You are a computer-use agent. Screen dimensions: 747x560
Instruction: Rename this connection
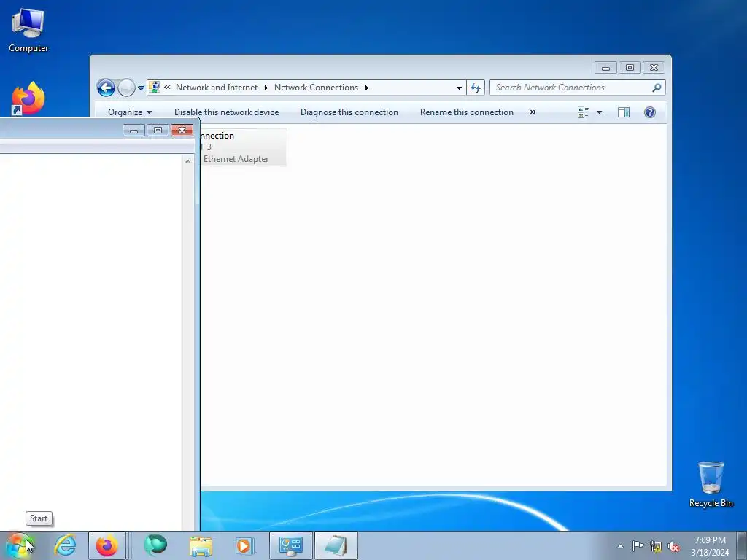[x=466, y=112]
